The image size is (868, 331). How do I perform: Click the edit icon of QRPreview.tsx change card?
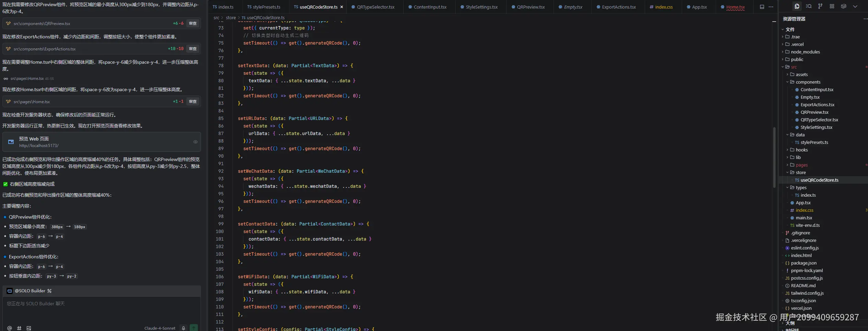tap(8, 23)
